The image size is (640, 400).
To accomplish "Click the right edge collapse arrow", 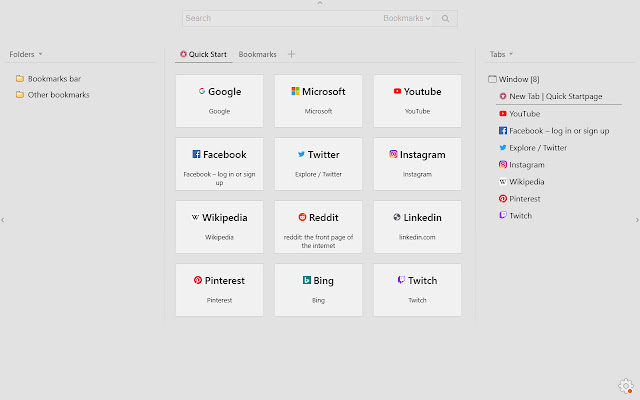I will tap(637, 220).
